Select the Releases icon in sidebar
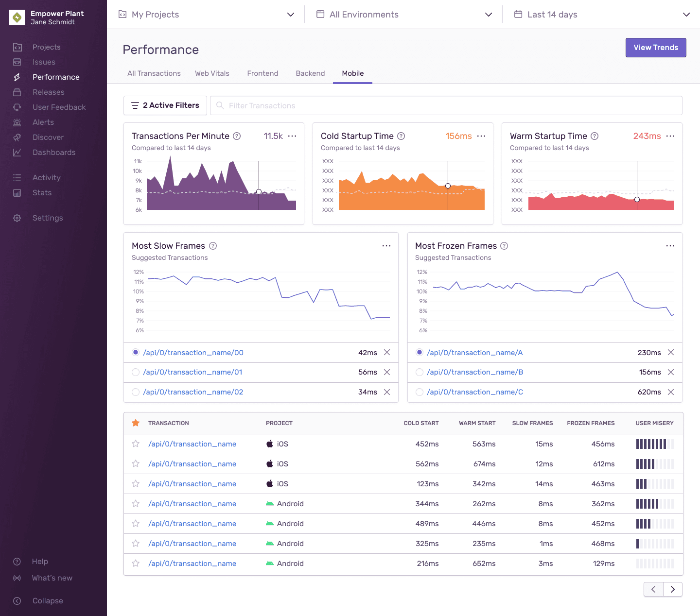 pyautogui.click(x=17, y=92)
